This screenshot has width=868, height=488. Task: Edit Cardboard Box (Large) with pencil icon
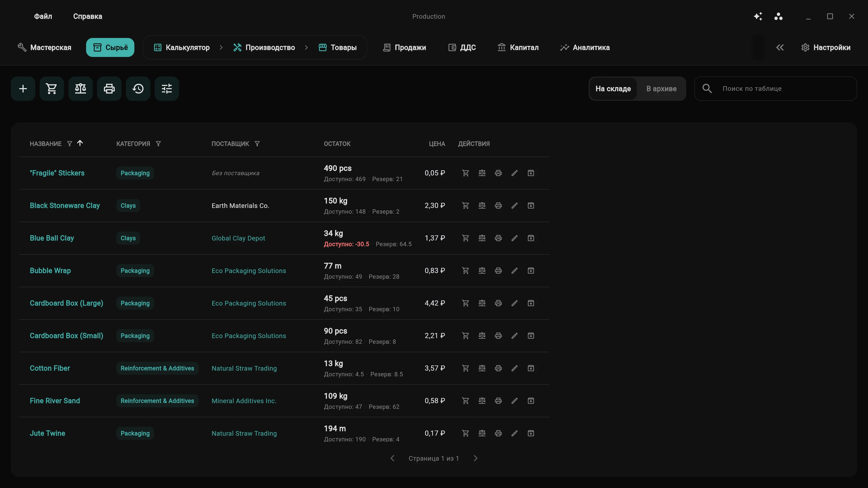[514, 303]
